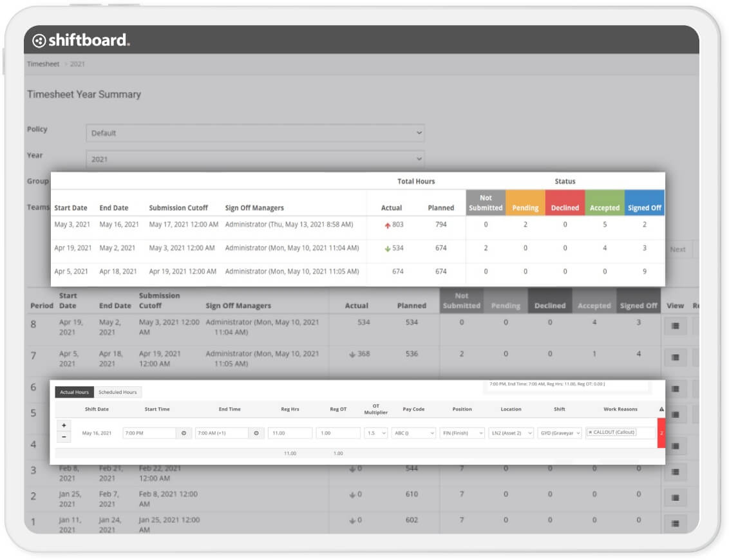This screenshot has height=560, width=729.
Task: Click the Shift Date value May 16, 2021
Action: [x=97, y=433]
